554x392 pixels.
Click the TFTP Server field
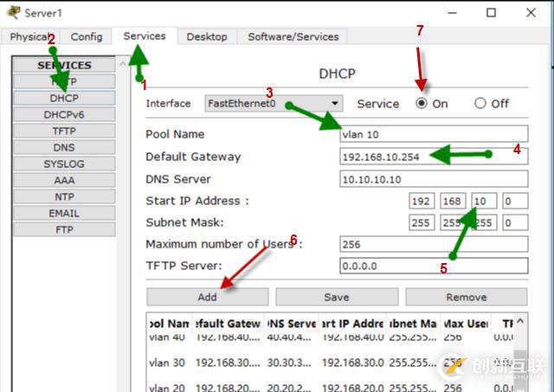click(x=434, y=266)
